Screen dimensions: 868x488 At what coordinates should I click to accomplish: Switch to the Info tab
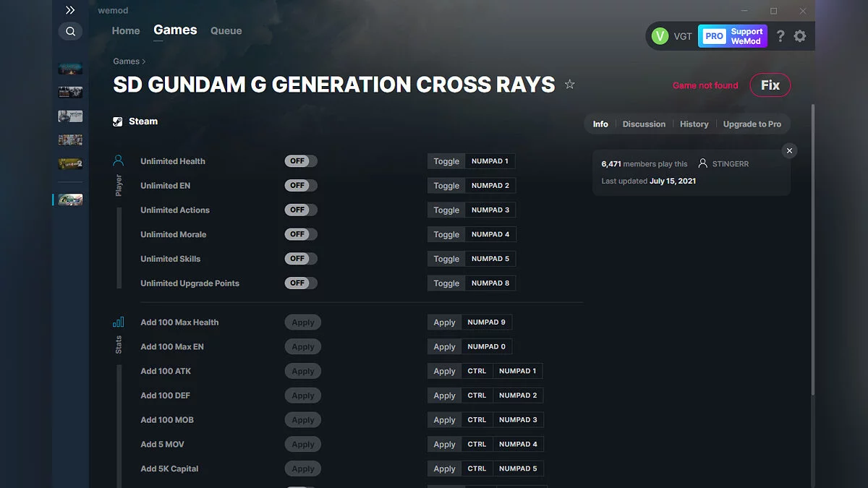pos(600,124)
